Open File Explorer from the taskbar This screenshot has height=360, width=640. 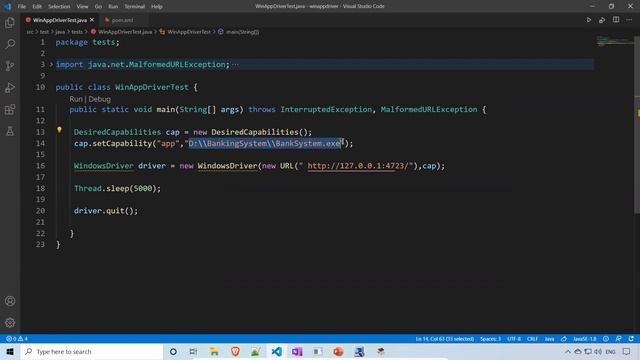point(214,351)
